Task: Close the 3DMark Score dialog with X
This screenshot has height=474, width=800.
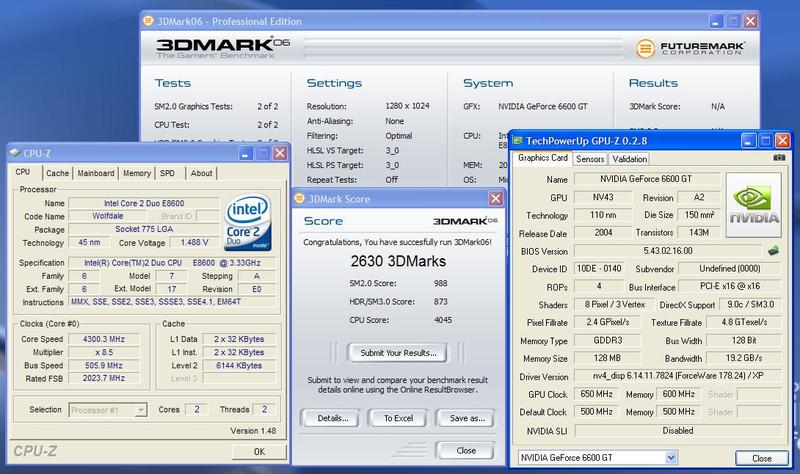Action: (x=495, y=198)
